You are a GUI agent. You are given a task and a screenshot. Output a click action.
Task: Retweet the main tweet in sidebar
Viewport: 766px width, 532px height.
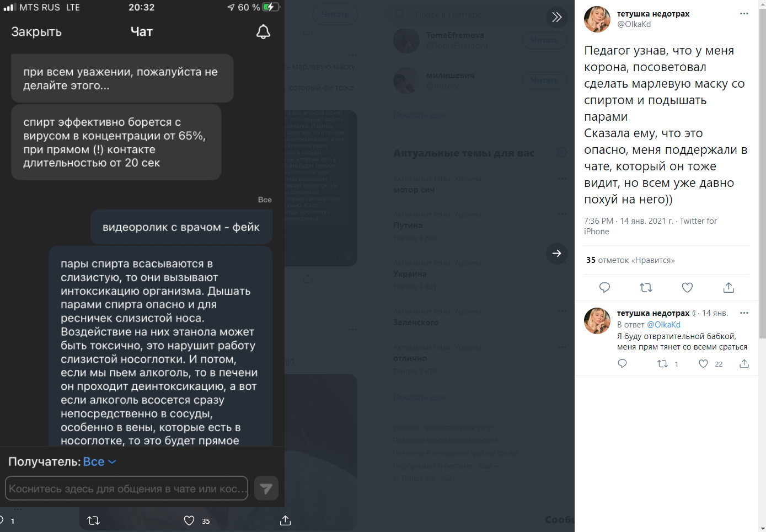pyautogui.click(x=646, y=287)
